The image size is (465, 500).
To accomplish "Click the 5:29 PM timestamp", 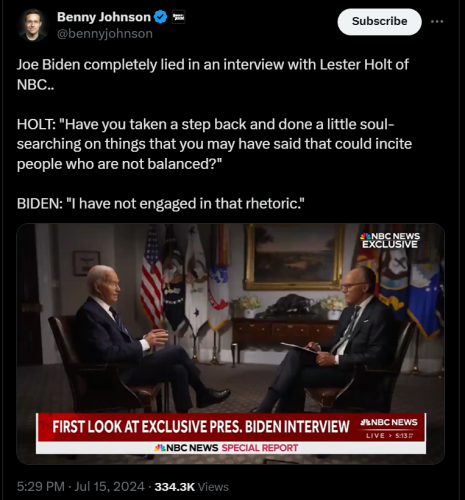I will (x=40, y=487).
